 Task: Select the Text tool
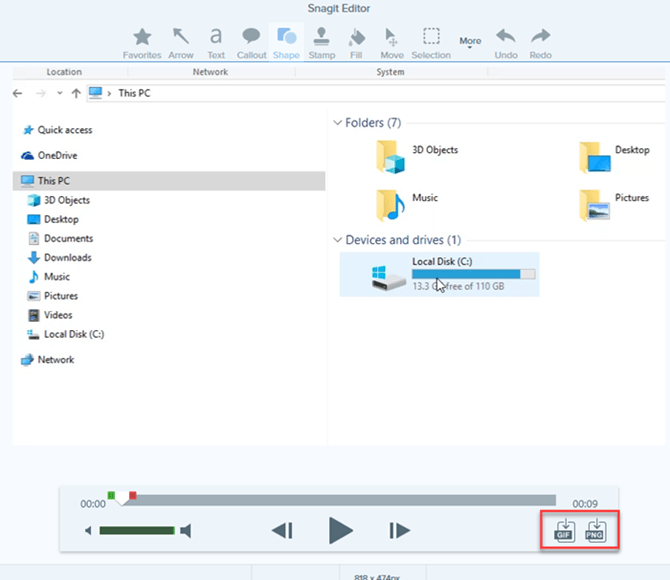point(216,43)
